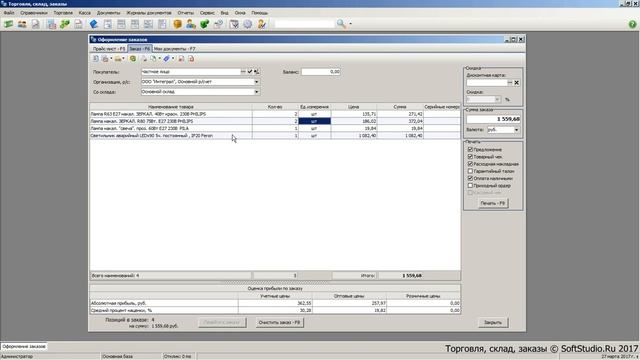Open the Торговля menu
Viewport: 640px width, 360px height.
(63, 13)
